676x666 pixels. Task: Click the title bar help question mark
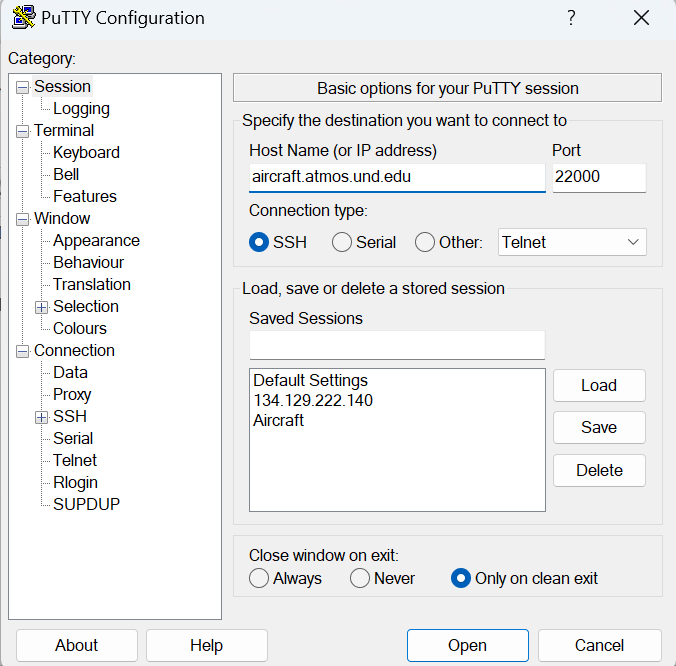coord(571,18)
